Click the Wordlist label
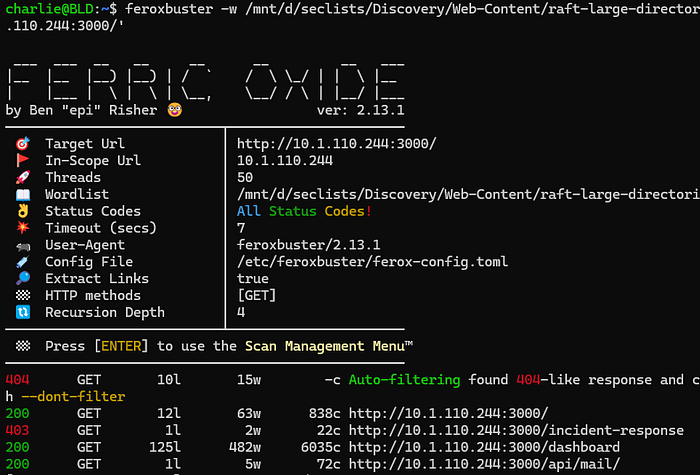Image resolution: width=700 pixels, height=475 pixels. [77, 194]
